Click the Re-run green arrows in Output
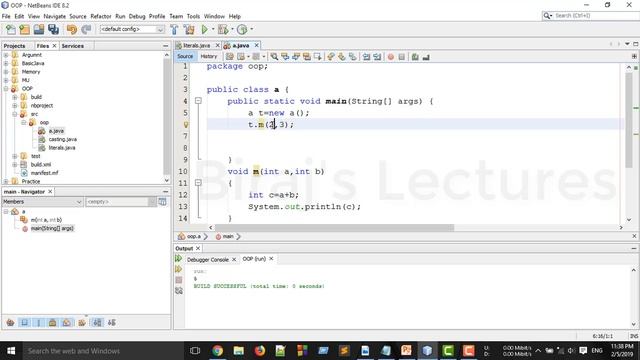This screenshot has height=360, width=640. pos(178,258)
